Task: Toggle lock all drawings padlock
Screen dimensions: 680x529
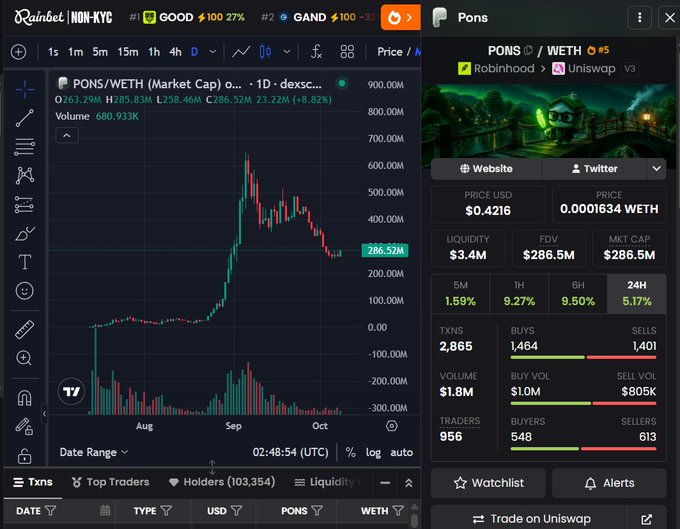Action: click(25, 456)
